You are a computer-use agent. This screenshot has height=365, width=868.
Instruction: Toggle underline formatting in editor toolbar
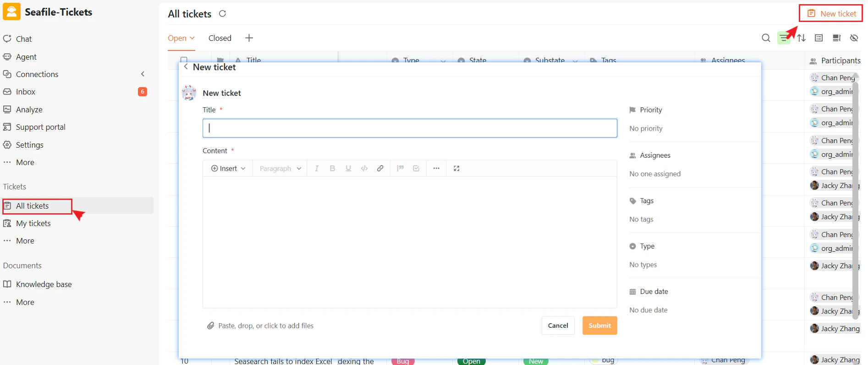(348, 168)
